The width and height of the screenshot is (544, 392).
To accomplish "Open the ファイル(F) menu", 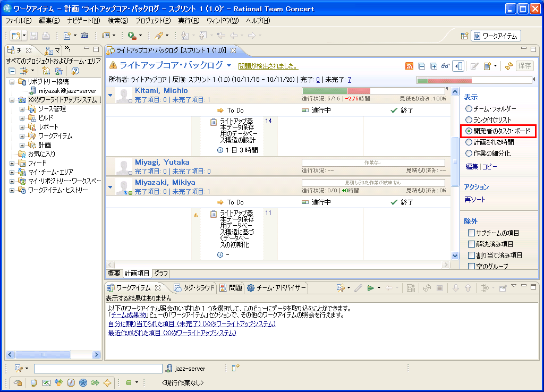I will [19, 21].
